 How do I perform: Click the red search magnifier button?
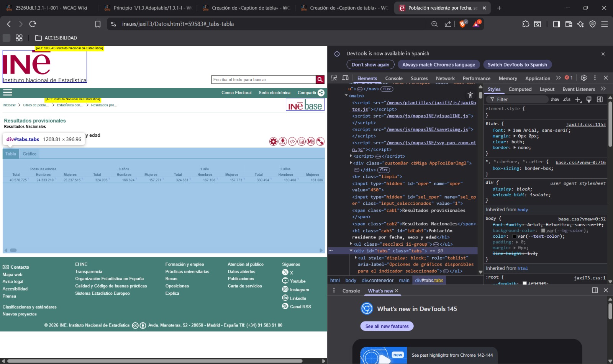click(320, 80)
